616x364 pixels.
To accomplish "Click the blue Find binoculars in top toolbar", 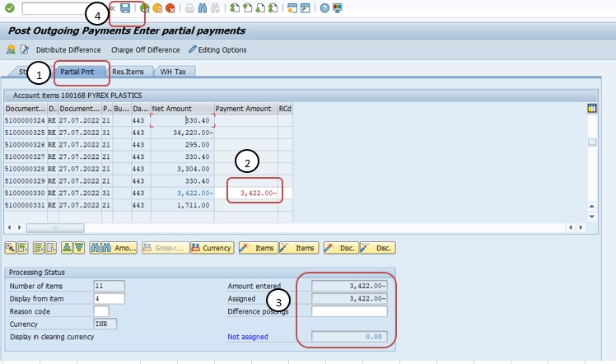I will pyautogui.click(x=203, y=8).
